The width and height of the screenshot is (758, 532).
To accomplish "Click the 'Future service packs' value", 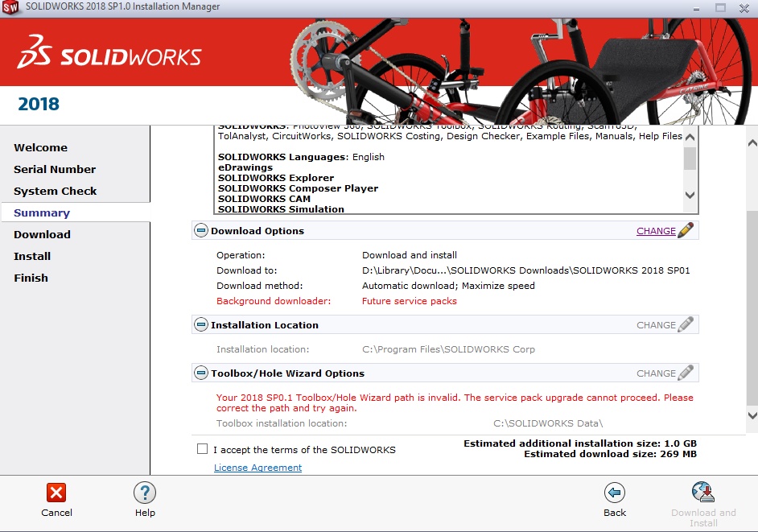I will tap(409, 301).
